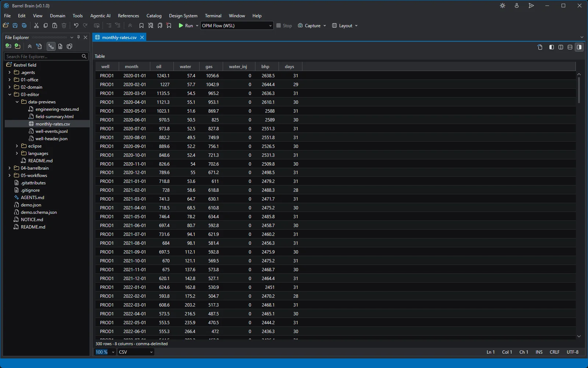
Task: Collapse the data-previews folder
Action: pos(17,102)
